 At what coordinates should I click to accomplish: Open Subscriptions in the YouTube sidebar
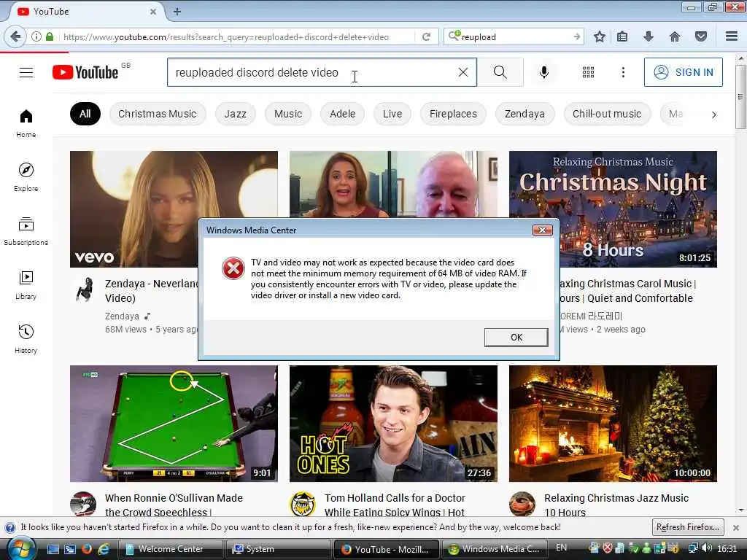(x=26, y=231)
